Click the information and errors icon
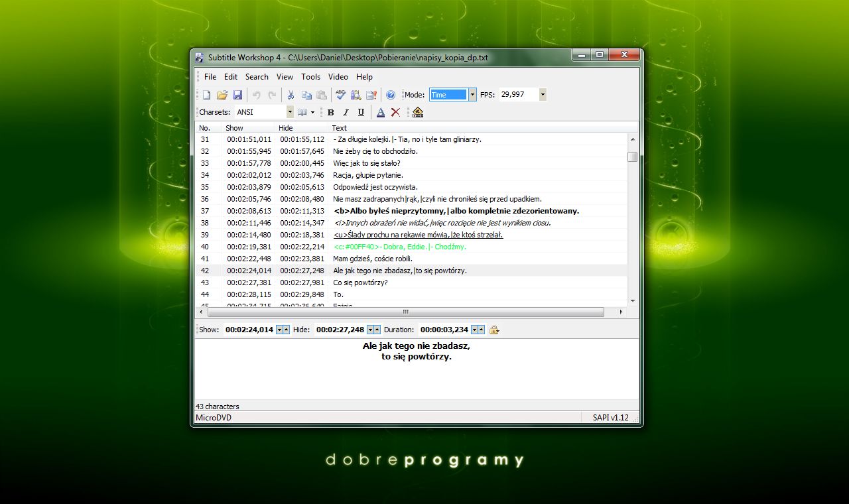 (x=371, y=95)
